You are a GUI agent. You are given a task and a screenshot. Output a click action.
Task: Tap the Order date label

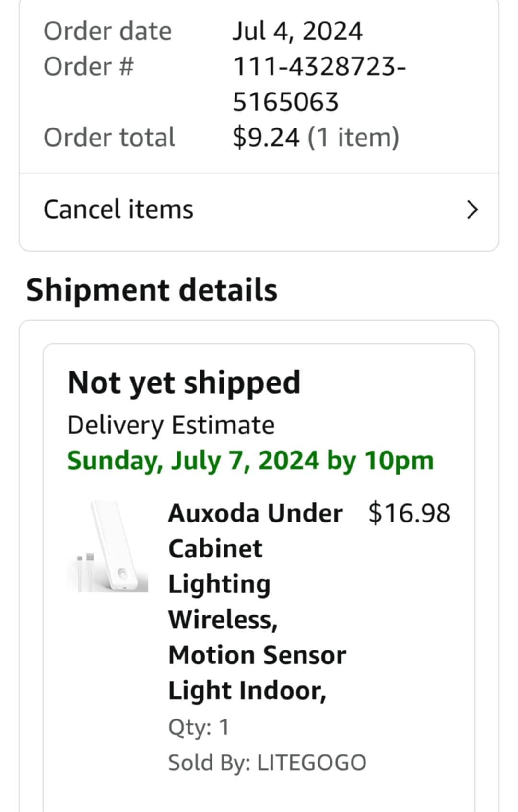[x=107, y=31]
